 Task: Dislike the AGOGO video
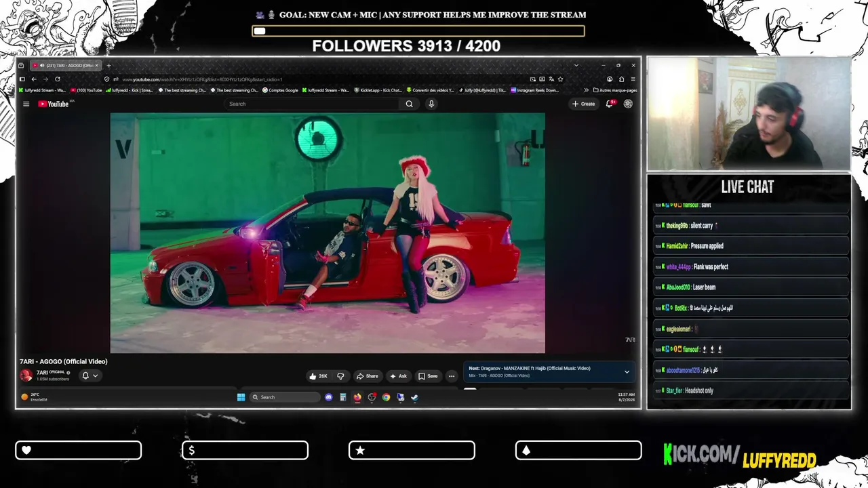tap(340, 376)
